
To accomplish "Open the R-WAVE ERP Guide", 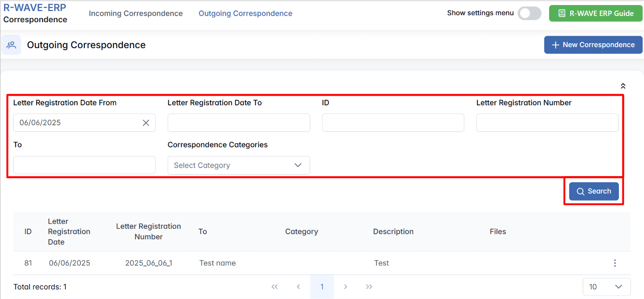I will 596,14.
